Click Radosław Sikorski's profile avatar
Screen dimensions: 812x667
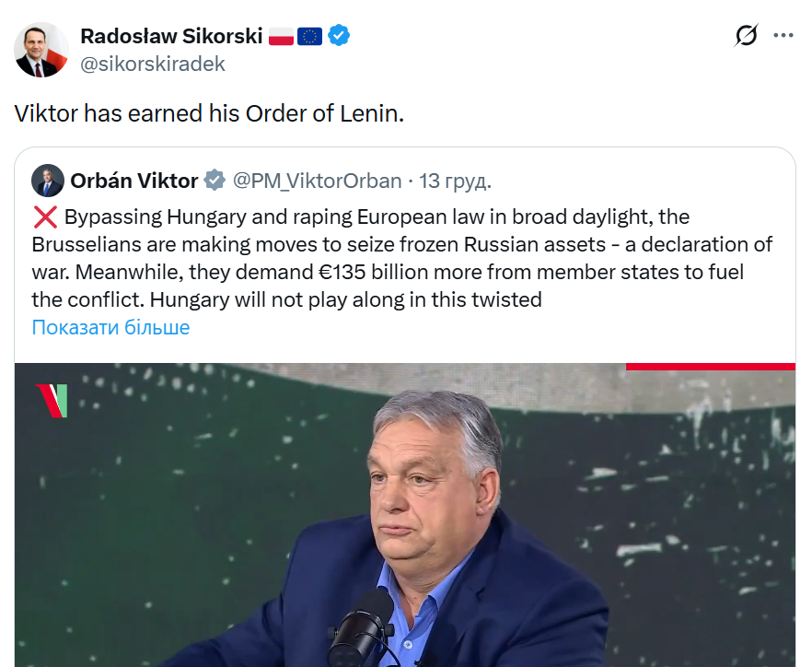(x=41, y=50)
